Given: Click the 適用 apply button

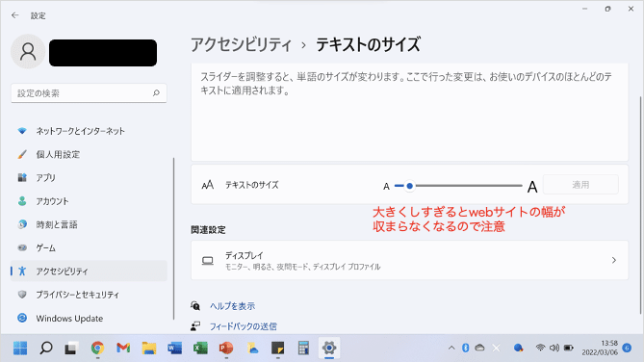Looking at the screenshot, I should [580, 185].
